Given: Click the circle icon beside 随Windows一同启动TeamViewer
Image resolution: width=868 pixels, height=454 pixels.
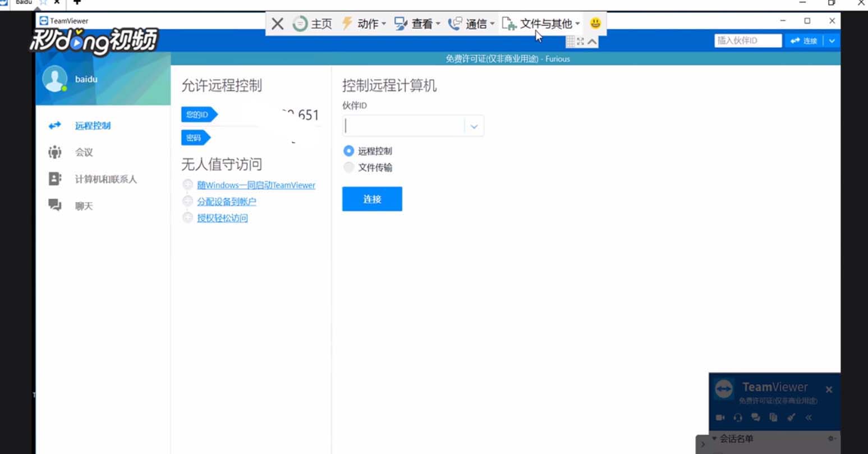Looking at the screenshot, I should [188, 185].
